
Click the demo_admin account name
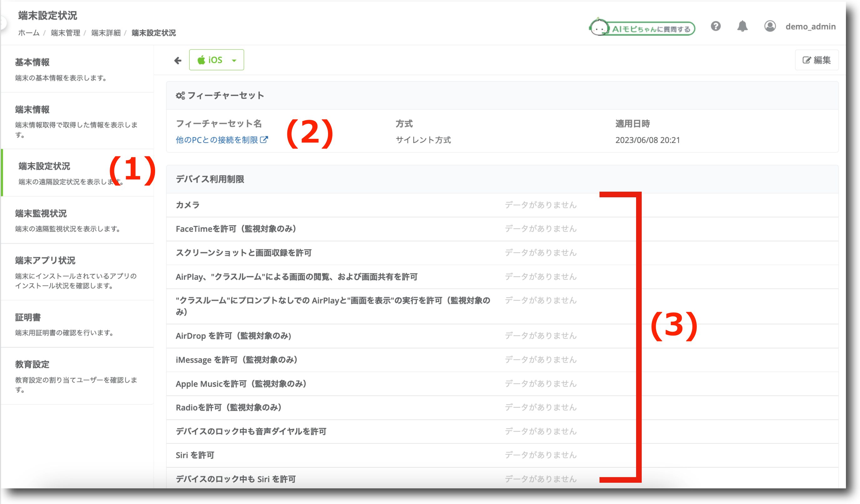(811, 27)
